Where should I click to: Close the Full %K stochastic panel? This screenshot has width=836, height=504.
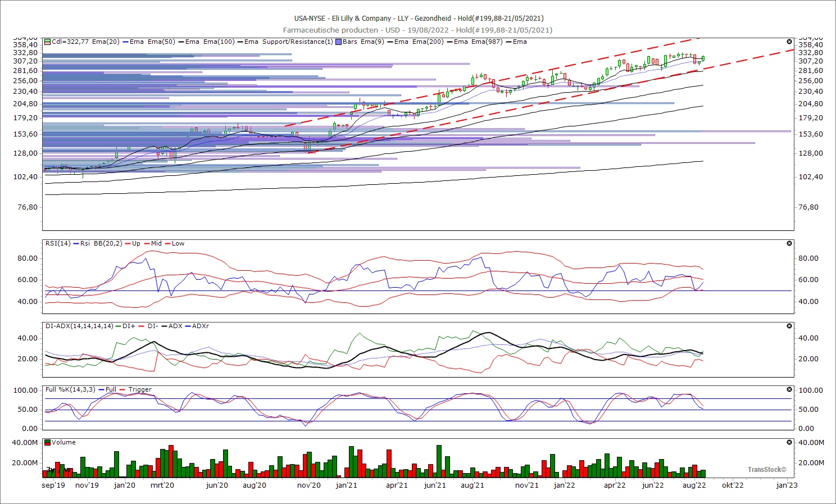789,389
